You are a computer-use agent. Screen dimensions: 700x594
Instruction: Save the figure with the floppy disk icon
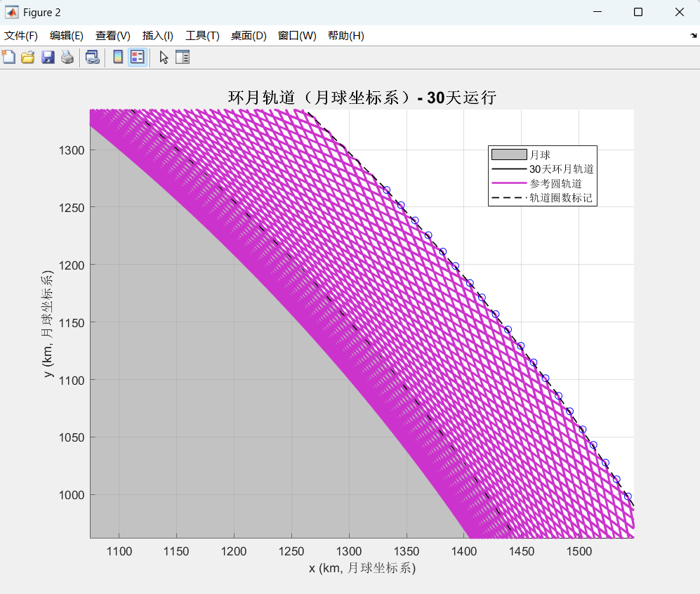(x=48, y=57)
